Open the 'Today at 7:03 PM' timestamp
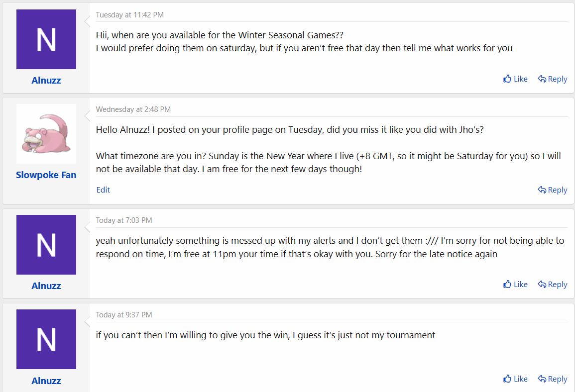The height and width of the screenshot is (392, 575). [124, 220]
